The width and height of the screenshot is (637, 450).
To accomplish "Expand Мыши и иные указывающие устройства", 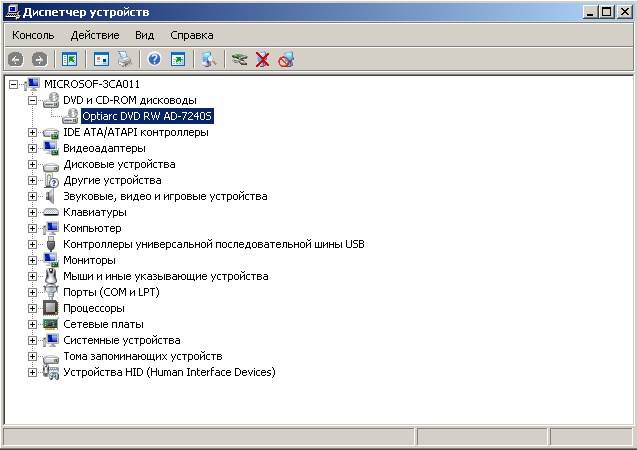I will [32, 277].
